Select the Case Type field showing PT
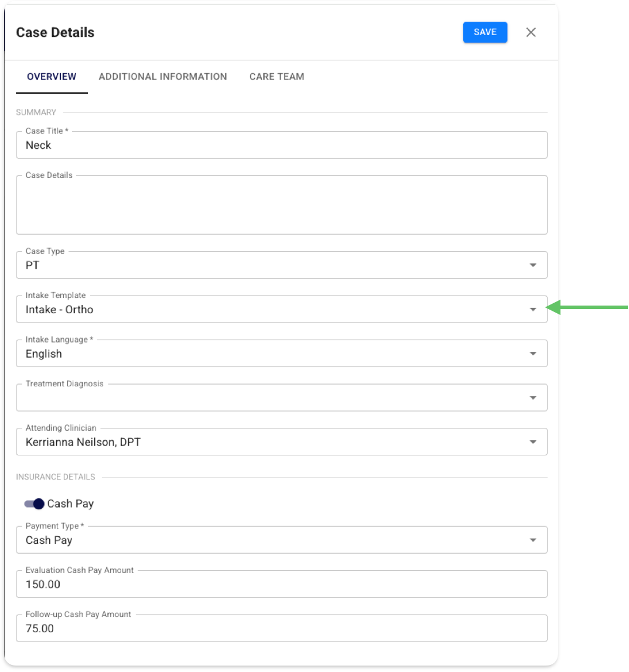The image size is (629, 672). coord(269,266)
